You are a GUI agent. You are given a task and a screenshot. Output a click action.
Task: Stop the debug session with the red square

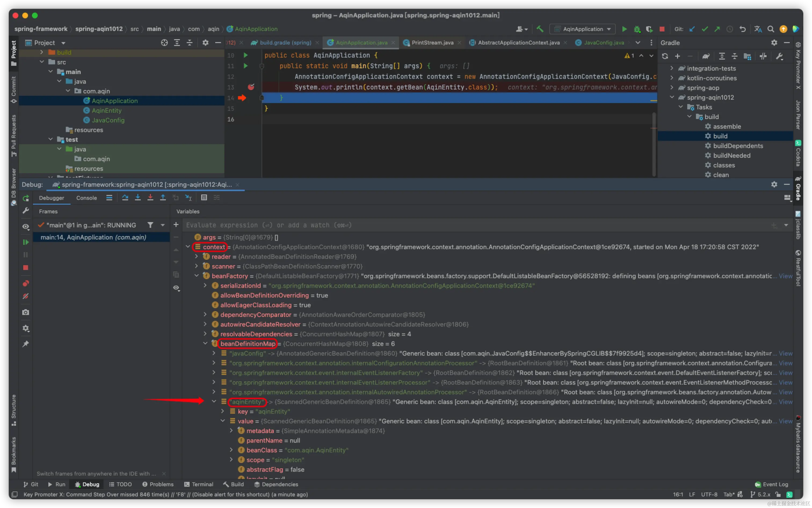coord(26,268)
